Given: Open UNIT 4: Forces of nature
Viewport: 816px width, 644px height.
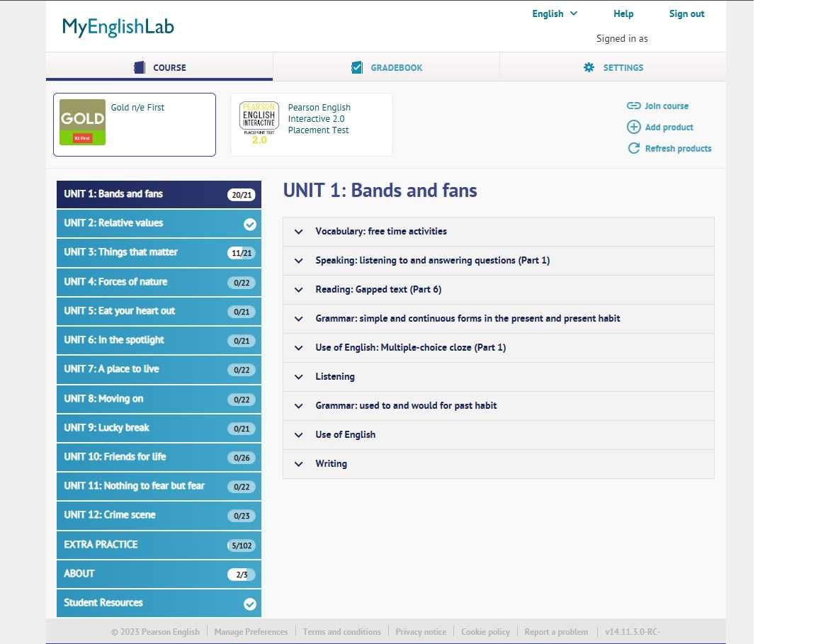Looking at the screenshot, I should 159,282.
